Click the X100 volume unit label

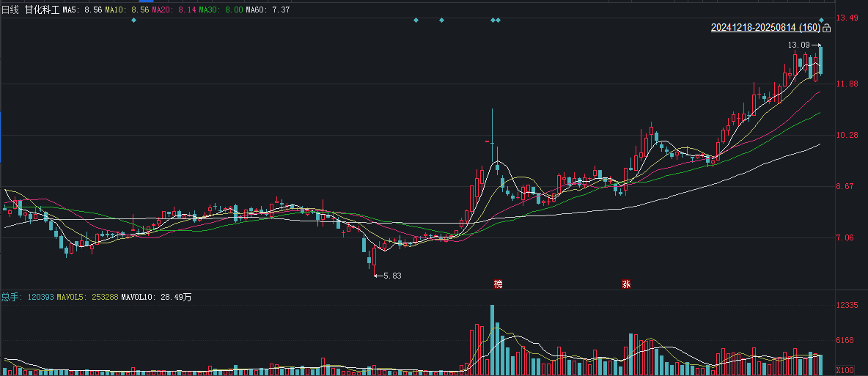[845, 370]
